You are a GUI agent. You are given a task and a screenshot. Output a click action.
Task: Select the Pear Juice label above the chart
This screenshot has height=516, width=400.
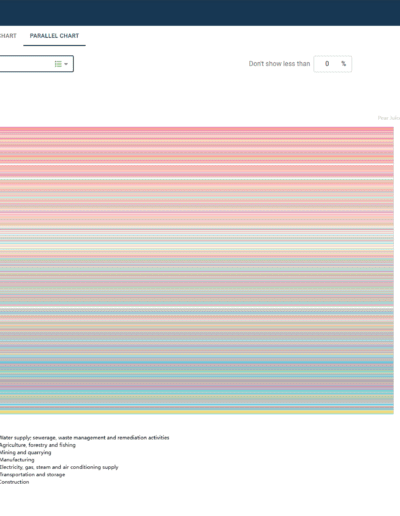389,118
